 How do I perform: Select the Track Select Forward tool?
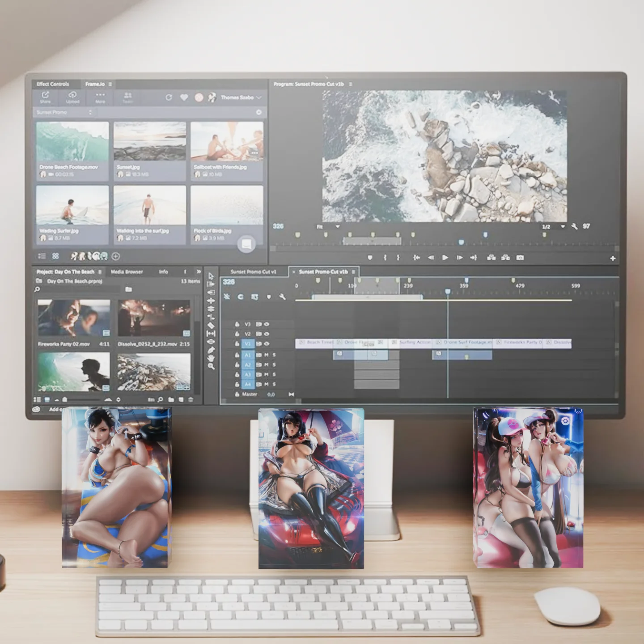tap(211, 284)
